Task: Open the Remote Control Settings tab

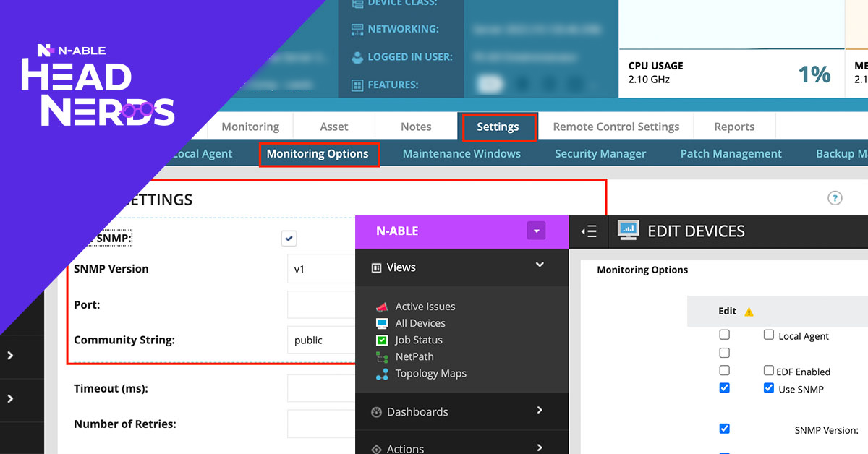Action: [616, 127]
